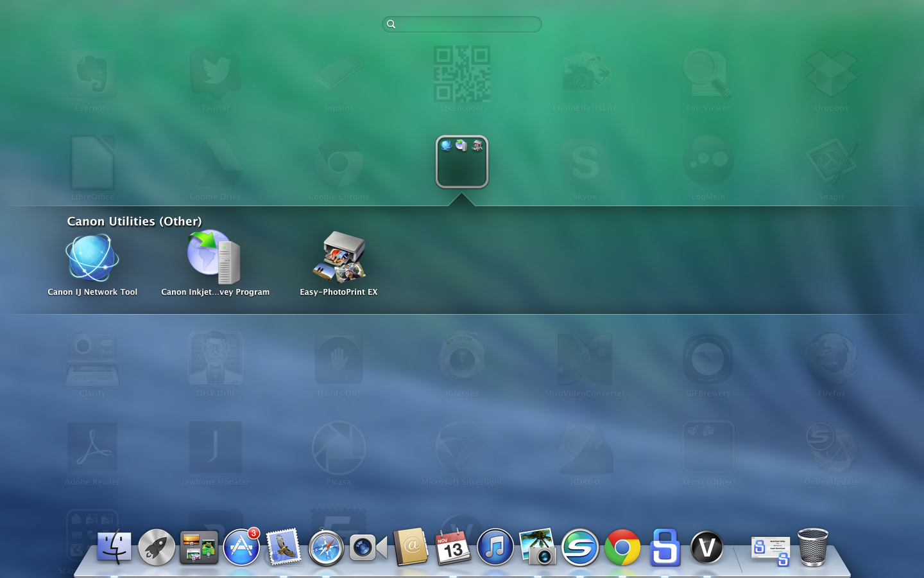
Task: Open App Store with 3 updates badge
Action: coord(241,548)
